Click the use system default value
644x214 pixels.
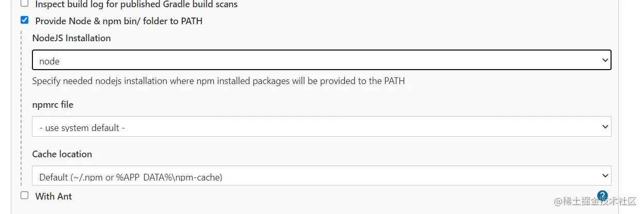(x=82, y=127)
